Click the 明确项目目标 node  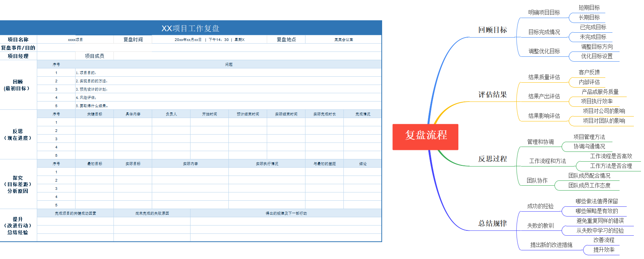click(x=544, y=12)
